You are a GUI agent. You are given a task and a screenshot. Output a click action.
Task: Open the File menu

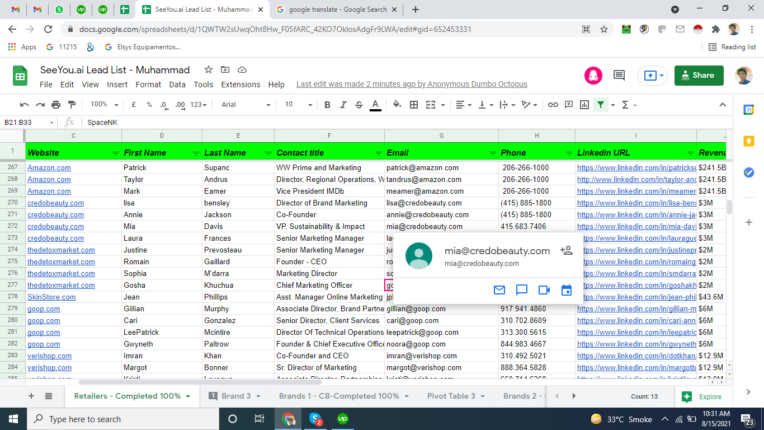pos(46,84)
